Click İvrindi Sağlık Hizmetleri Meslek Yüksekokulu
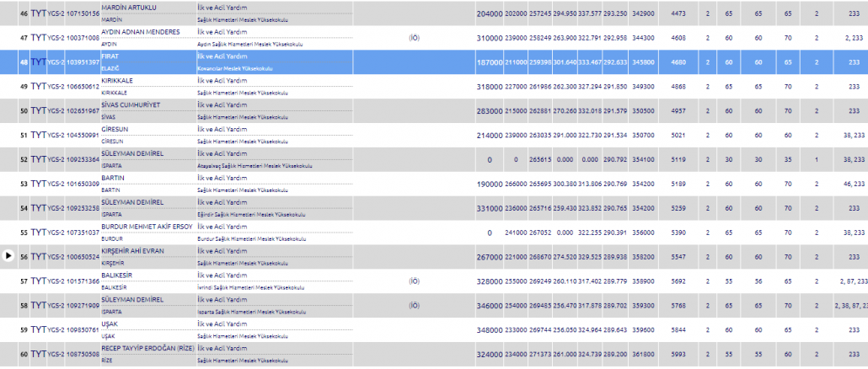Screen dimensions: 868x369 pyautogui.click(x=247, y=286)
